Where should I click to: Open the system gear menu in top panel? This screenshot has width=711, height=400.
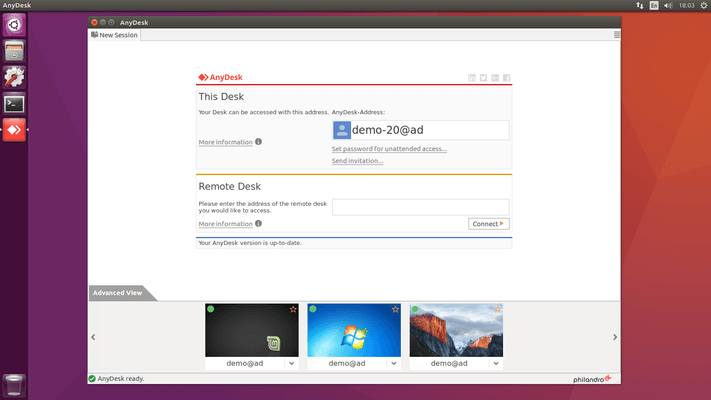(704, 5)
